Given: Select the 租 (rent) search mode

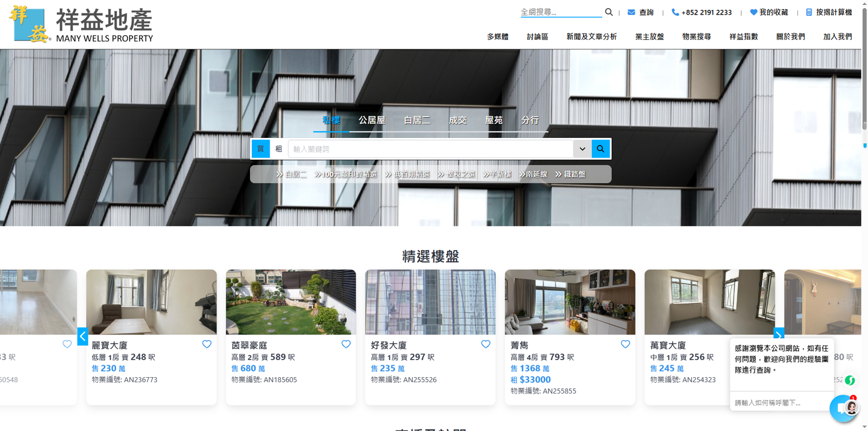Looking at the screenshot, I should (278, 149).
